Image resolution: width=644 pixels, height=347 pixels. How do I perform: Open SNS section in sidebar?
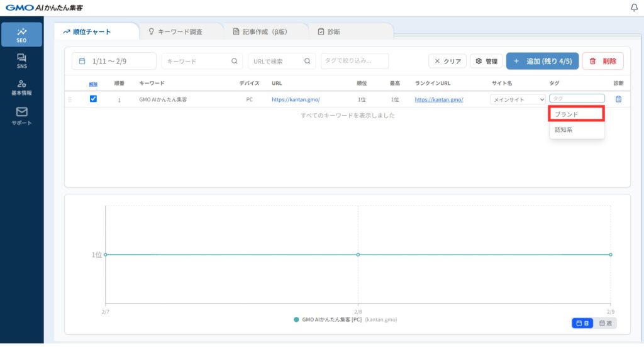pyautogui.click(x=21, y=60)
